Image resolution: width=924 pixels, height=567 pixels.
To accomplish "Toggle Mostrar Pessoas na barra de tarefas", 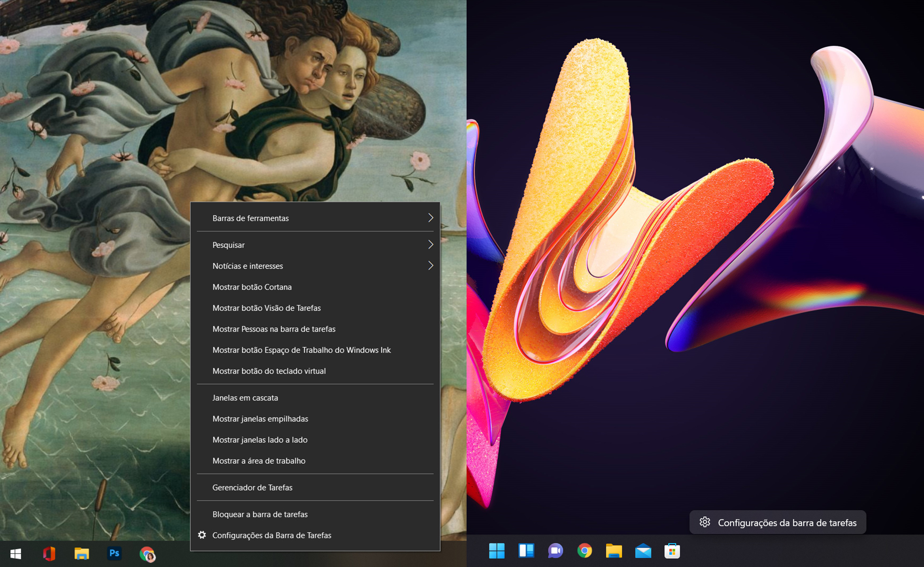I will pyautogui.click(x=315, y=329).
